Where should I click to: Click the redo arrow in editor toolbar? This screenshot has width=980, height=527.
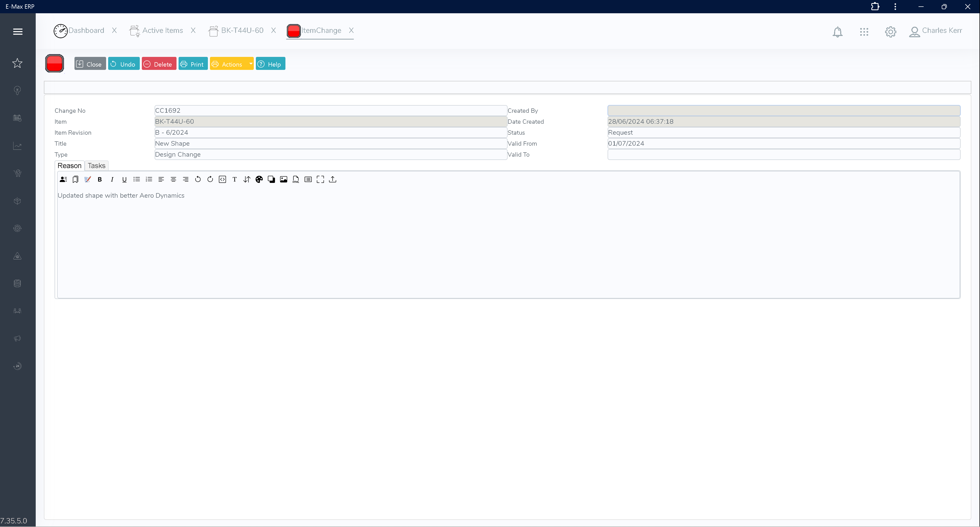(x=210, y=180)
